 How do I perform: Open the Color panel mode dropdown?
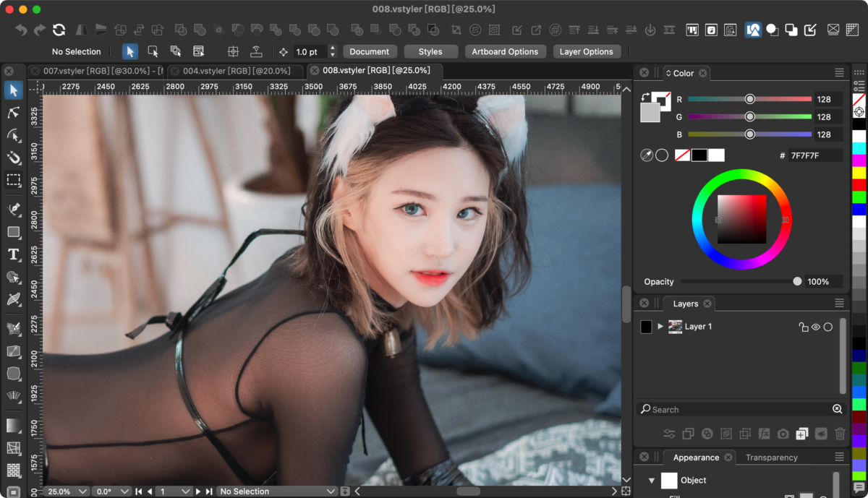tap(668, 73)
